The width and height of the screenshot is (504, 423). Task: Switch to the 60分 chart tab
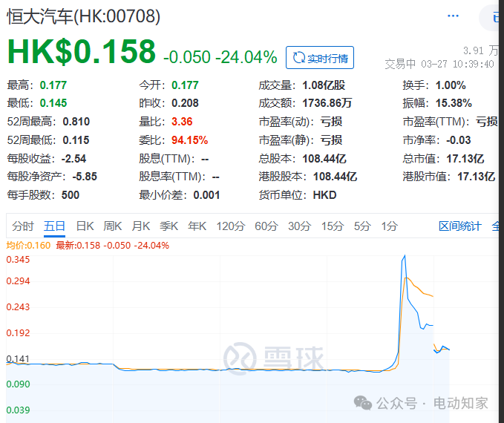point(266,226)
